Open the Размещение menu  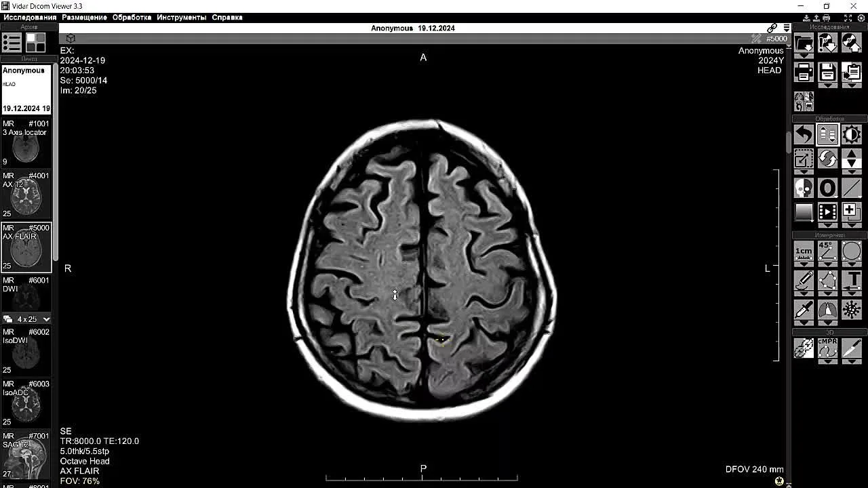pos(84,17)
